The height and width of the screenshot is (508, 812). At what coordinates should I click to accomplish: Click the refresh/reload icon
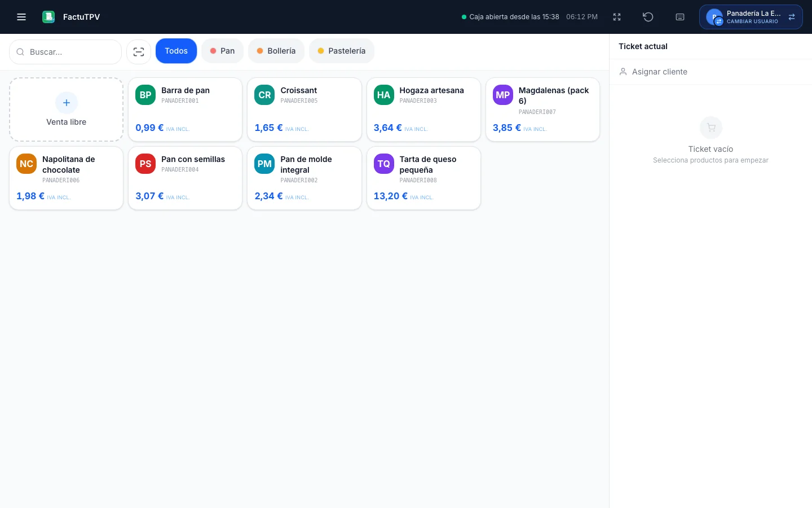pos(648,17)
